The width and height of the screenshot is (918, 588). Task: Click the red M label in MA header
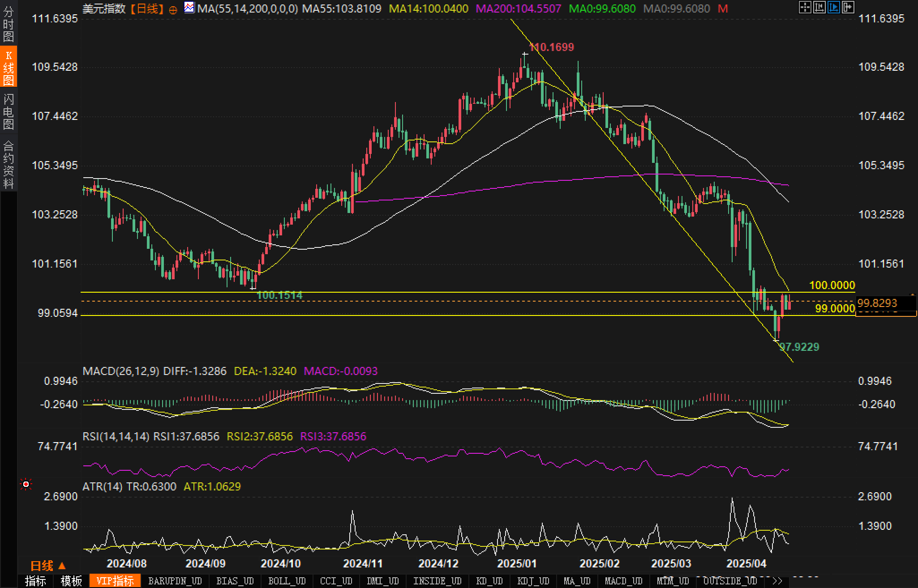point(722,9)
